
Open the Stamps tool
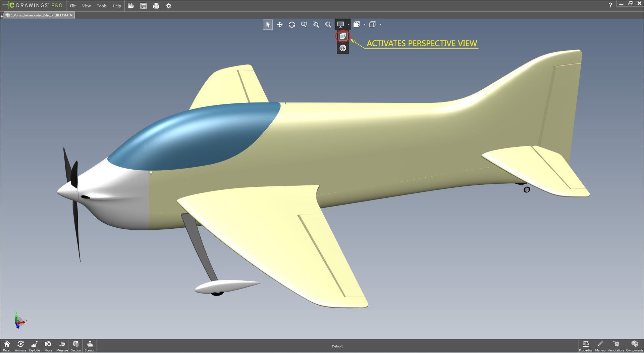[x=90, y=346]
